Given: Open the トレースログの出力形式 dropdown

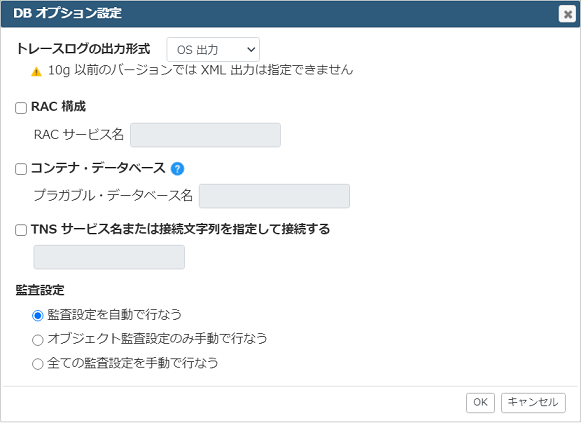Looking at the screenshot, I should click(213, 49).
